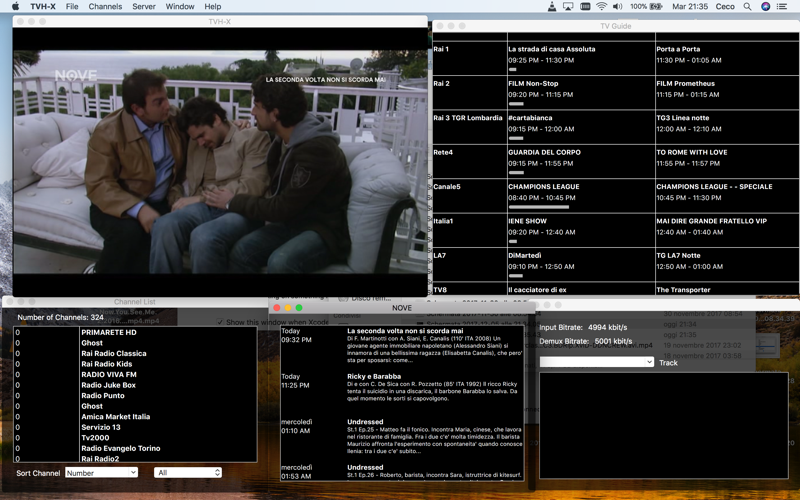Open the File menu
This screenshot has width=800, height=500.
[x=72, y=7]
